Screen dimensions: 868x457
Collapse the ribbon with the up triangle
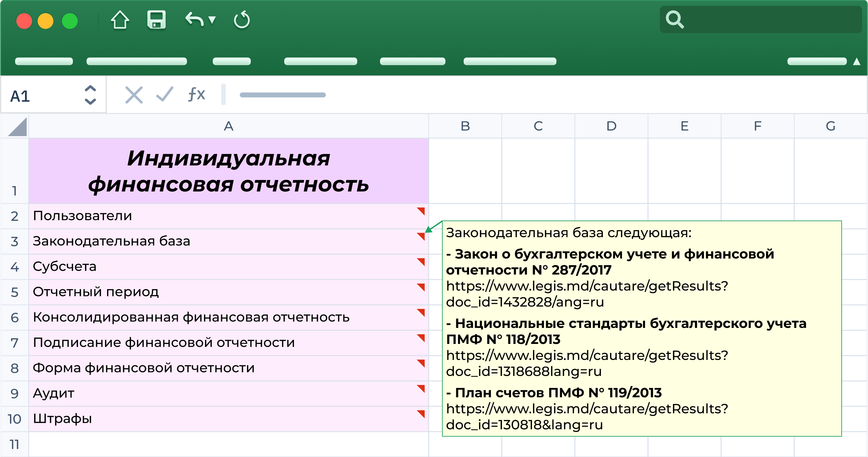[856, 61]
